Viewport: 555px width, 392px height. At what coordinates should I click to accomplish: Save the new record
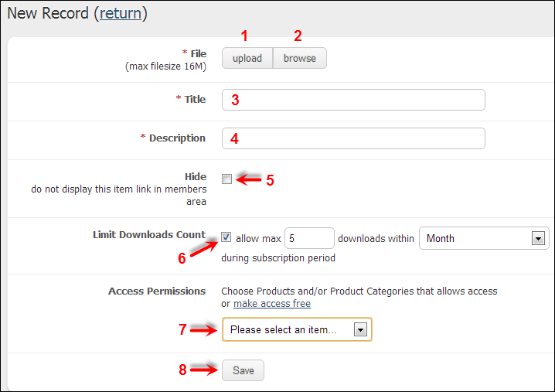coord(243,370)
